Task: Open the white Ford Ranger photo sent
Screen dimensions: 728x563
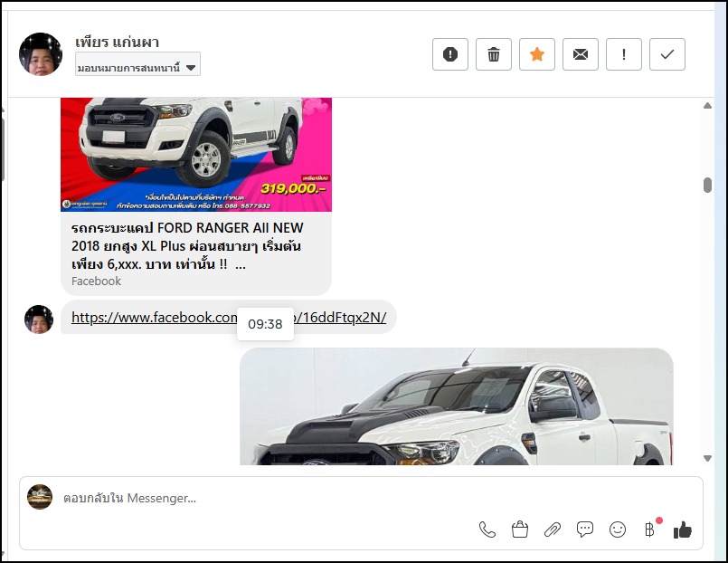Action: 456,407
